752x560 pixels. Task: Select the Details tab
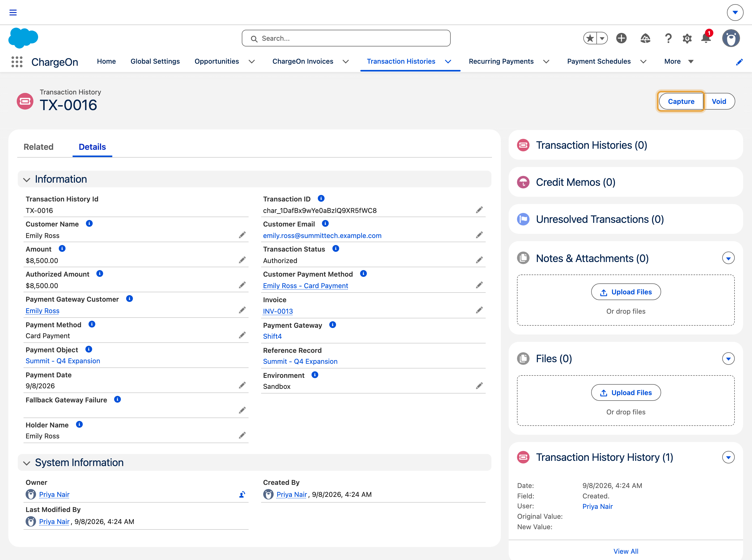tap(92, 147)
